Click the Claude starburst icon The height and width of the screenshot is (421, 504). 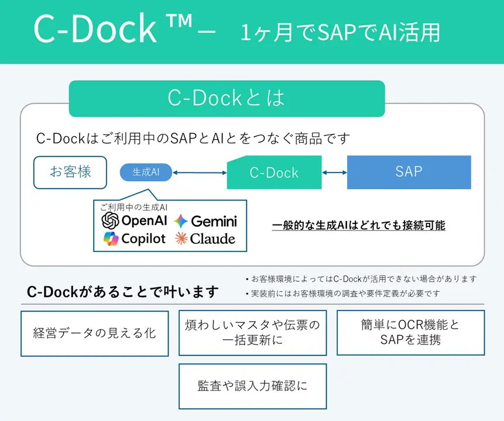tap(181, 239)
